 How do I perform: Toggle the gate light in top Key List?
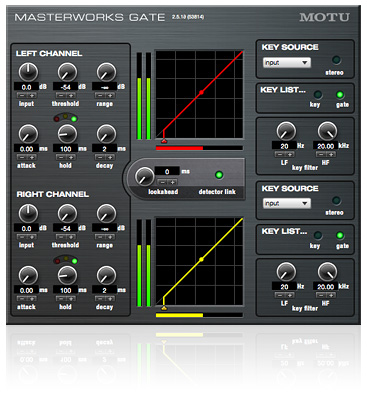340,95
